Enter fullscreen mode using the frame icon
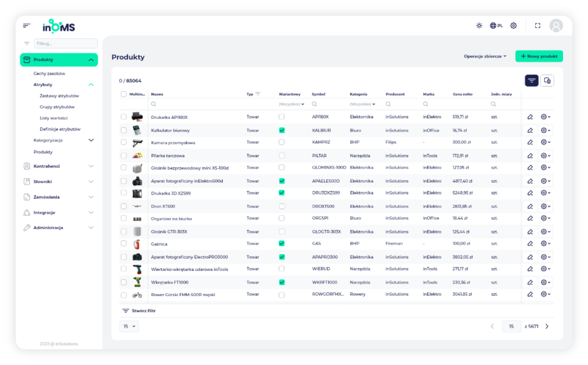This screenshot has width=588, height=365. [x=537, y=25]
